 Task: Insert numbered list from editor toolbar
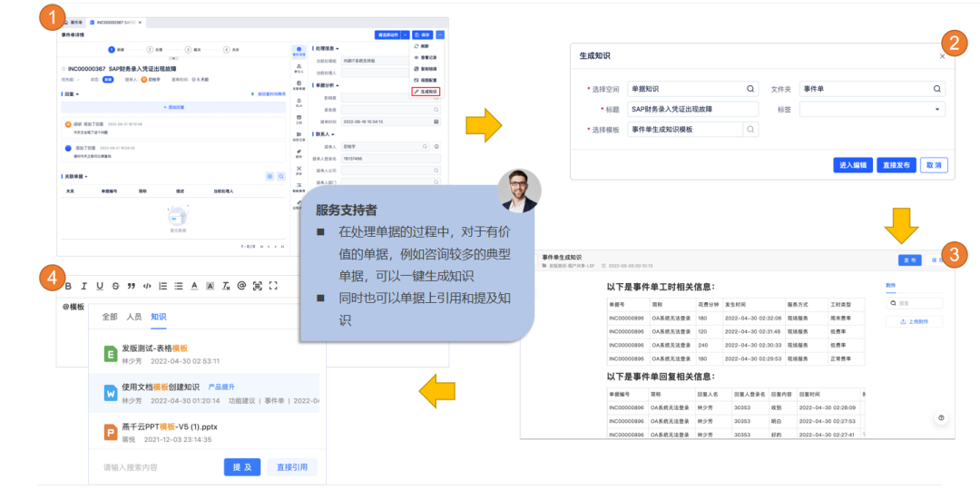pyautogui.click(x=162, y=286)
